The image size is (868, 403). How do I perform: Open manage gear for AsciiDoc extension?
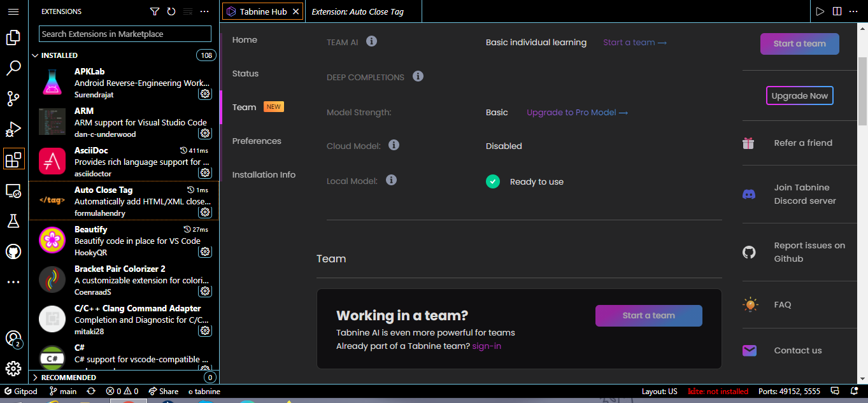[x=205, y=173]
